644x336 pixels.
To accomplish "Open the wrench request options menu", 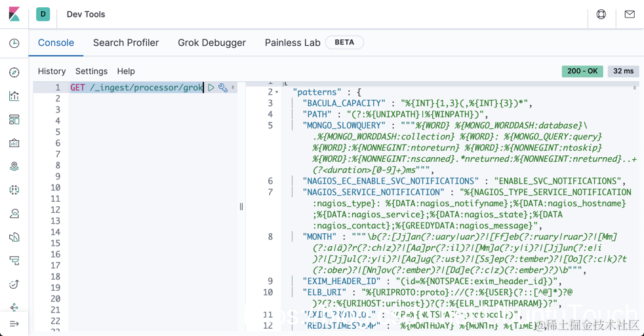I will click(222, 87).
